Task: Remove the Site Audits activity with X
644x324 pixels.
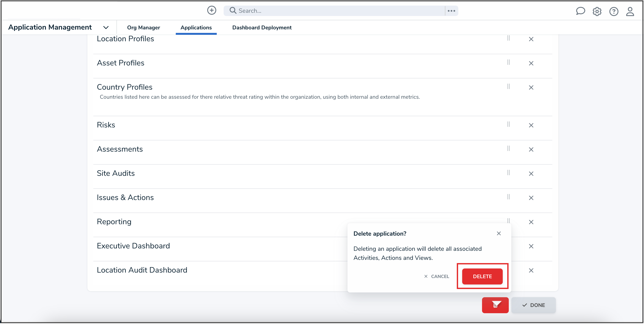Action: pos(531,173)
